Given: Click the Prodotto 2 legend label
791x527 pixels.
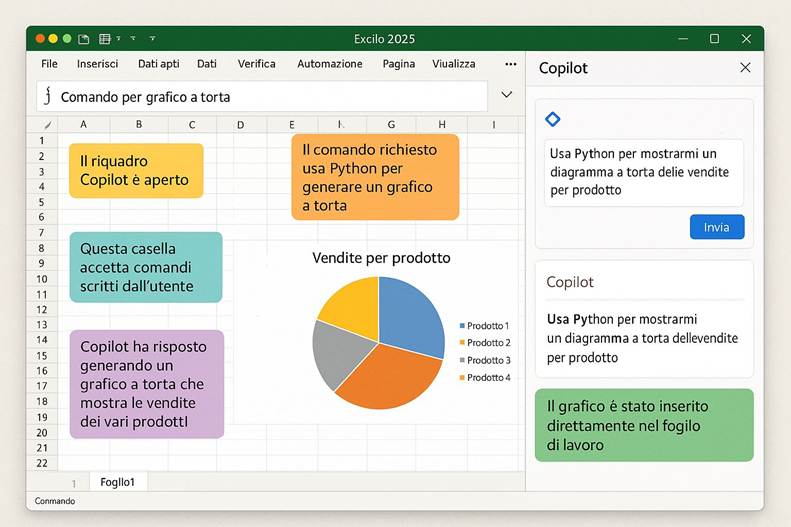Looking at the screenshot, I should [x=489, y=343].
